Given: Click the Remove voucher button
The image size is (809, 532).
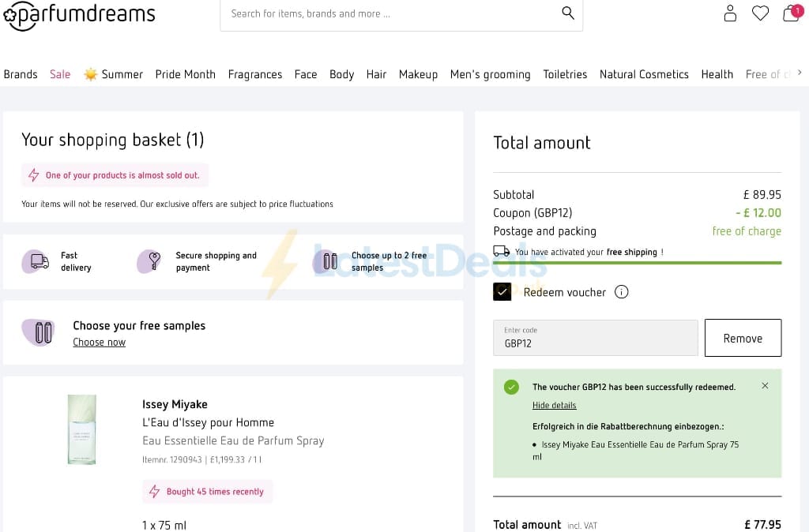Looking at the screenshot, I should tap(743, 338).
